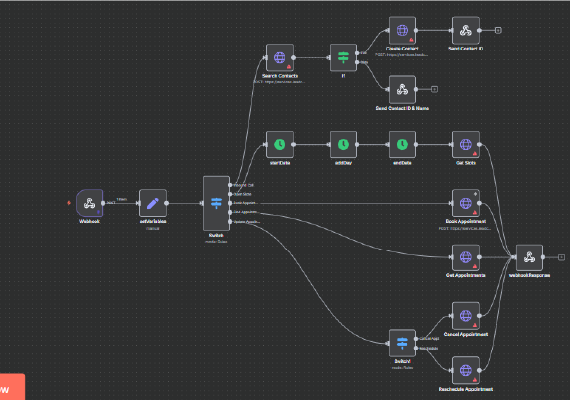Select the Webhook trigger node
The width and height of the screenshot is (570, 400).
tap(89, 203)
